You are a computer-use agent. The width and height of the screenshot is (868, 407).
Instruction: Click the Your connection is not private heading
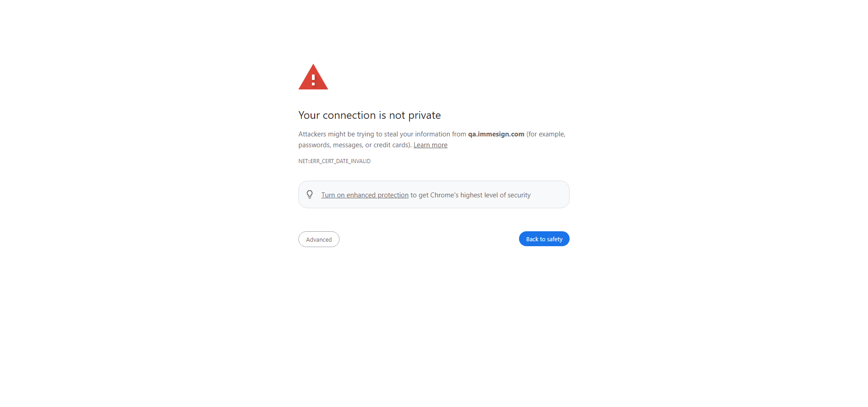click(369, 115)
